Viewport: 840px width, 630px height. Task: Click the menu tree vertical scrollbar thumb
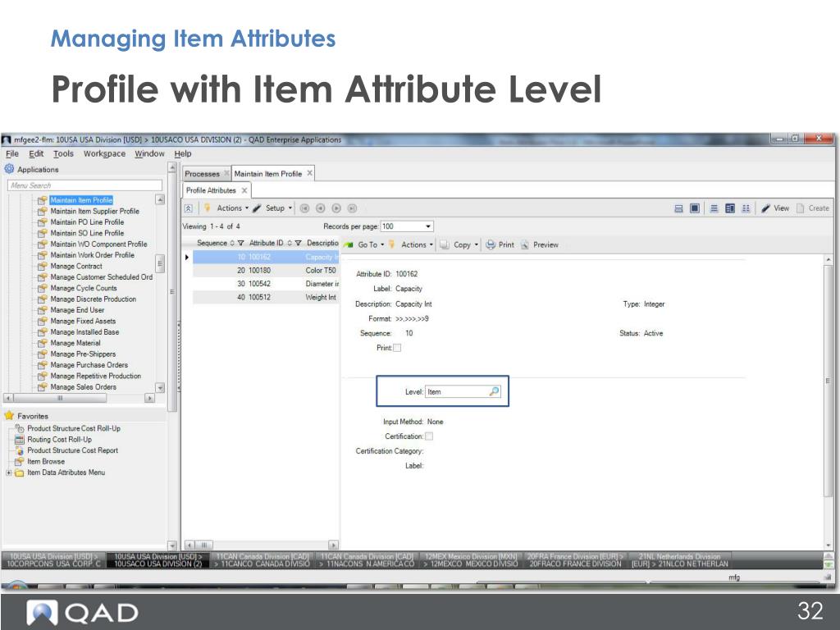pos(159,263)
